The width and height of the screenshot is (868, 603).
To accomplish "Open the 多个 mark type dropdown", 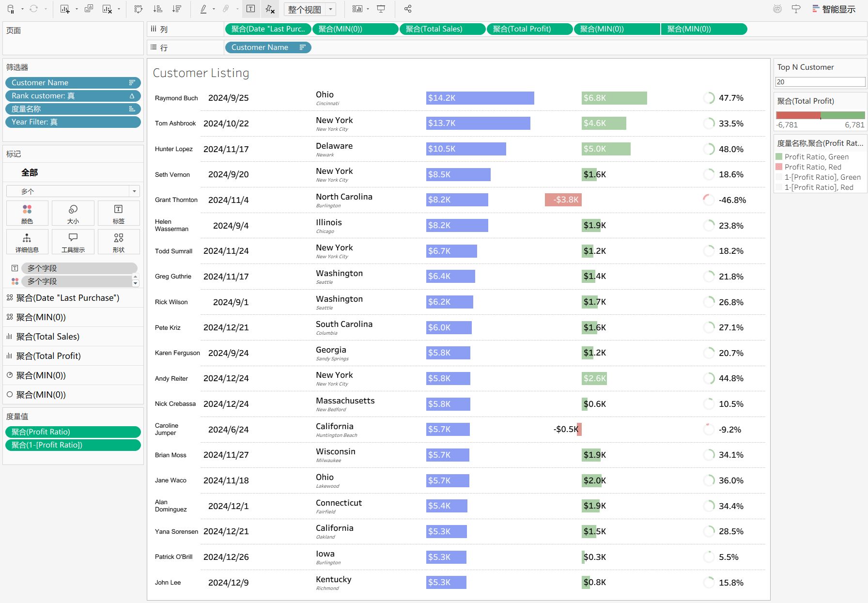I will pos(134,191).
